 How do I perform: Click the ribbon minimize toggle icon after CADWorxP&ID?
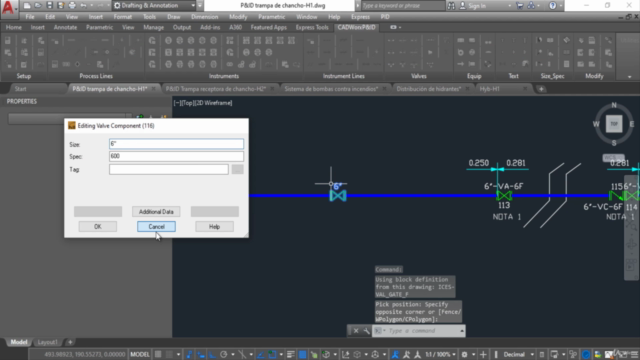pyautogui.click(x=393, y=27)
